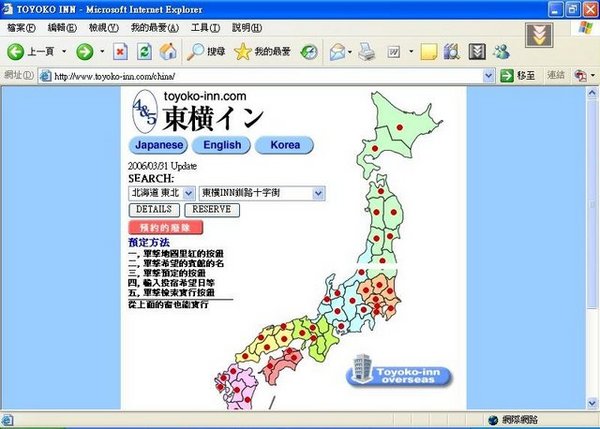Screen dimensions: 600x429
Task: Click the Go green arrow button
Action: click(x=507, y=76)
